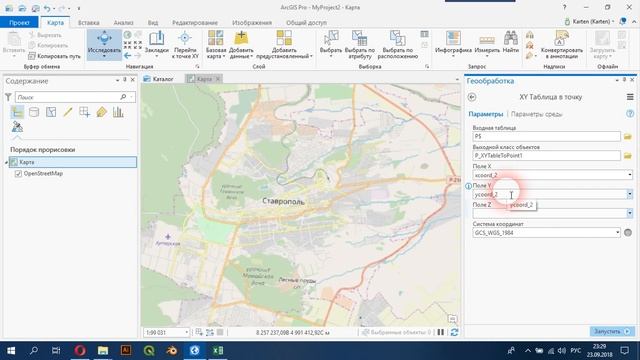640x360 pixels.
Task: Open Windows Start menu
Action: click(x=11, y=350)
